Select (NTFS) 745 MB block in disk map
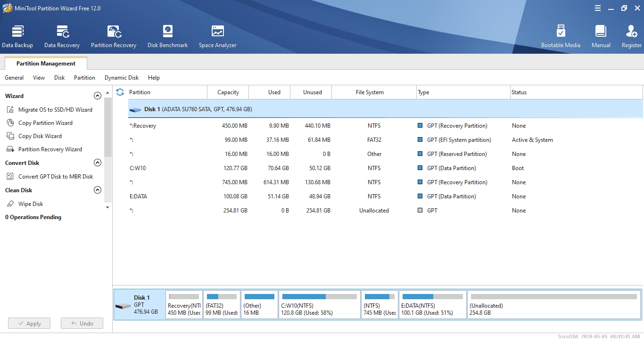Image resolution: width=644 pixels, height=343 pixels. pyautogui.click(x=380, y=305)
